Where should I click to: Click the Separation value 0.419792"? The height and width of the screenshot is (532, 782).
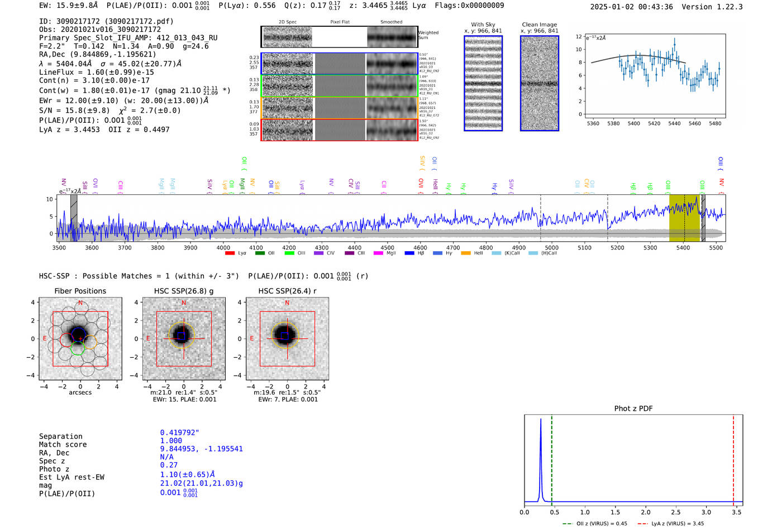coord(179,433)
